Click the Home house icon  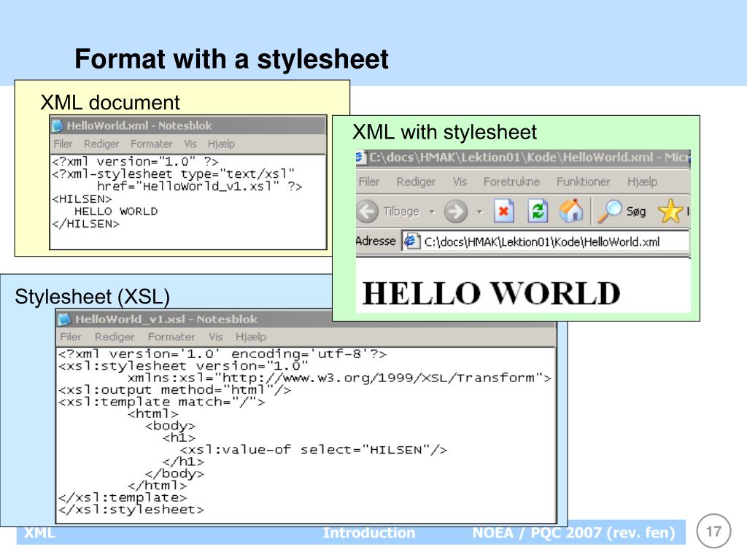point(571,211)
